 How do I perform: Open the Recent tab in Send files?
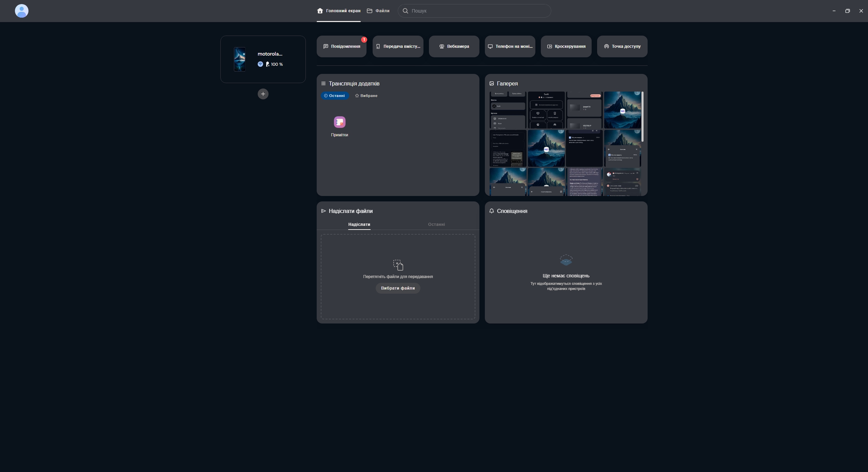click(436, 224)
